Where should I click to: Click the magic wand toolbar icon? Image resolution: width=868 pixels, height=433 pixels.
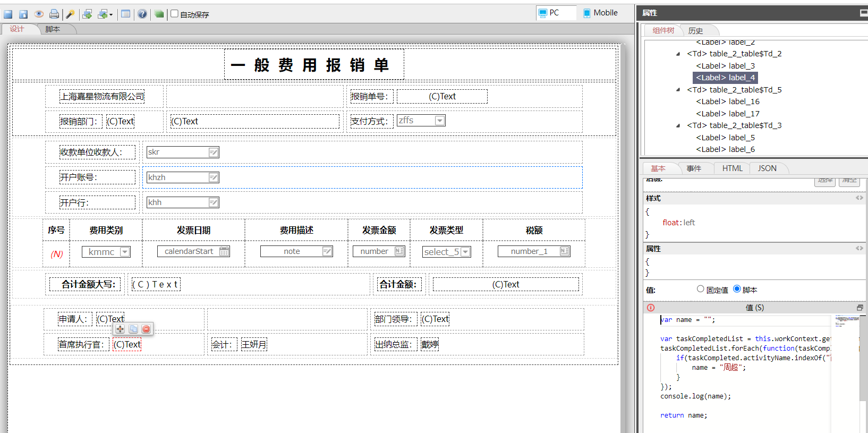point(70,14)
